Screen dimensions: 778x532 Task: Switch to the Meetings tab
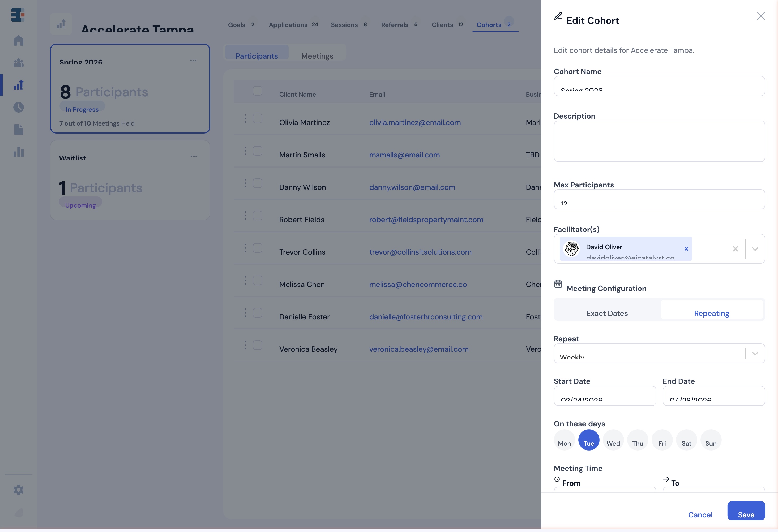[x=317, y=56]
